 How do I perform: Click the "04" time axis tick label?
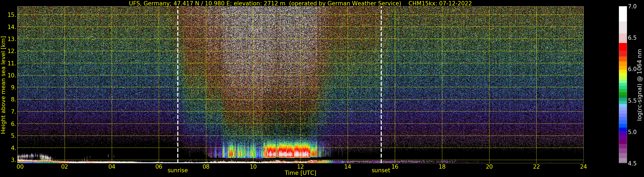pyautogui.click(x=112, y=166)
